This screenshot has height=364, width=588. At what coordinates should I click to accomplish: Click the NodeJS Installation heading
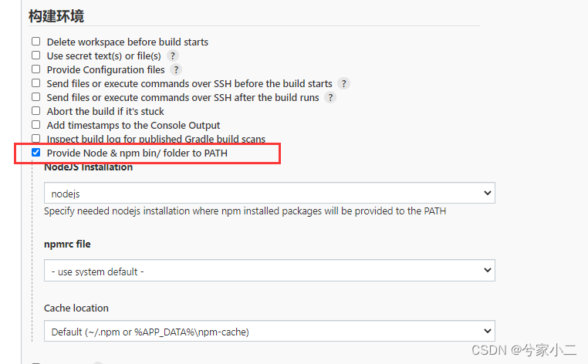click(89, 167)
